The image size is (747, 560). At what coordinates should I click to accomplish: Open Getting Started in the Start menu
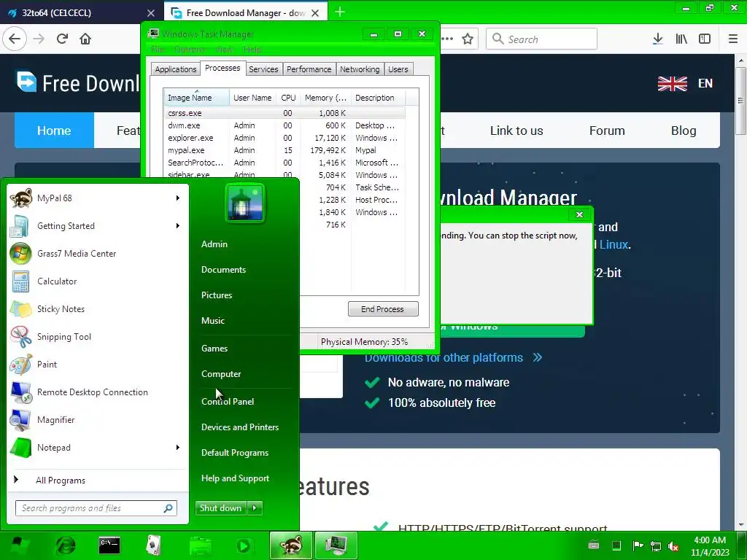pyautogui.click(x=66, y=226)
